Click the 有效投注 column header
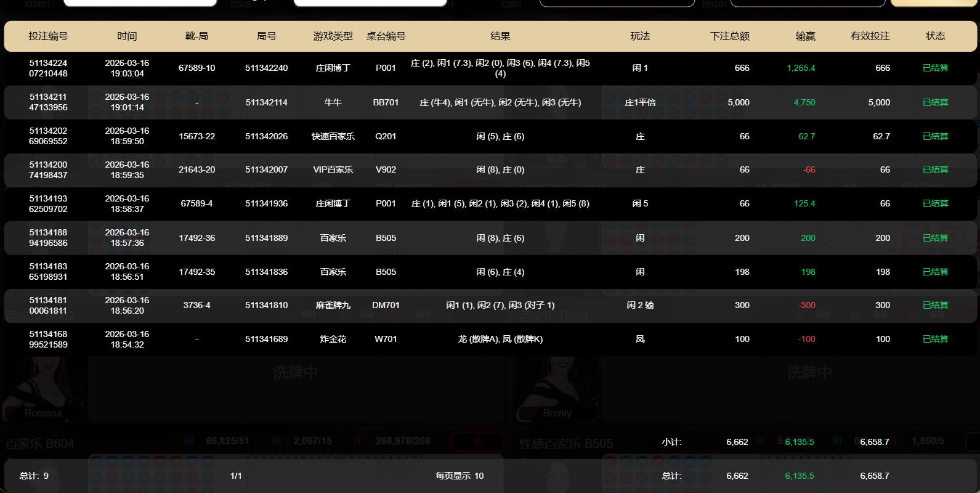Image resolution: width=980 pixels, height=493 pixels. coord(870,36)
